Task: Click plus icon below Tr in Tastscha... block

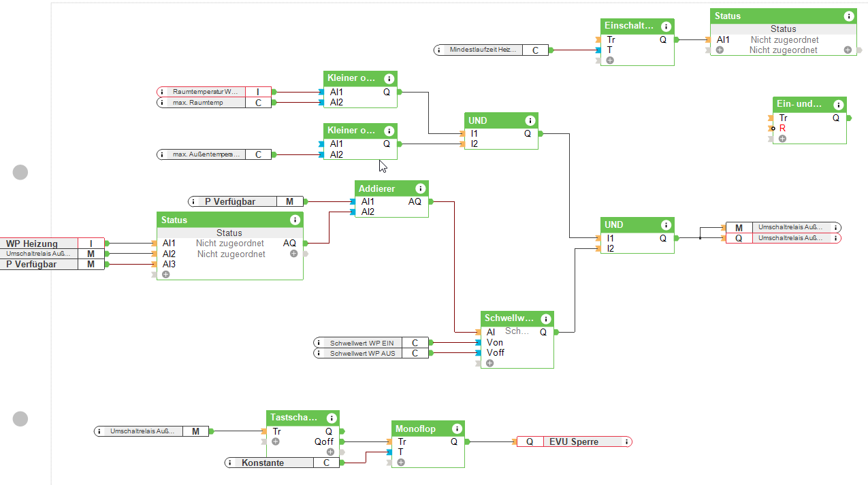Action: pyautogui.click(x=275, y=441)
